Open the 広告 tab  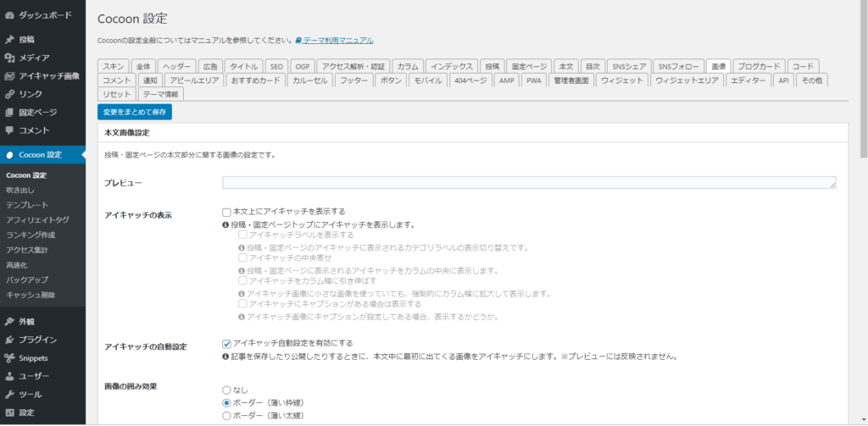[x=210, y=66]
